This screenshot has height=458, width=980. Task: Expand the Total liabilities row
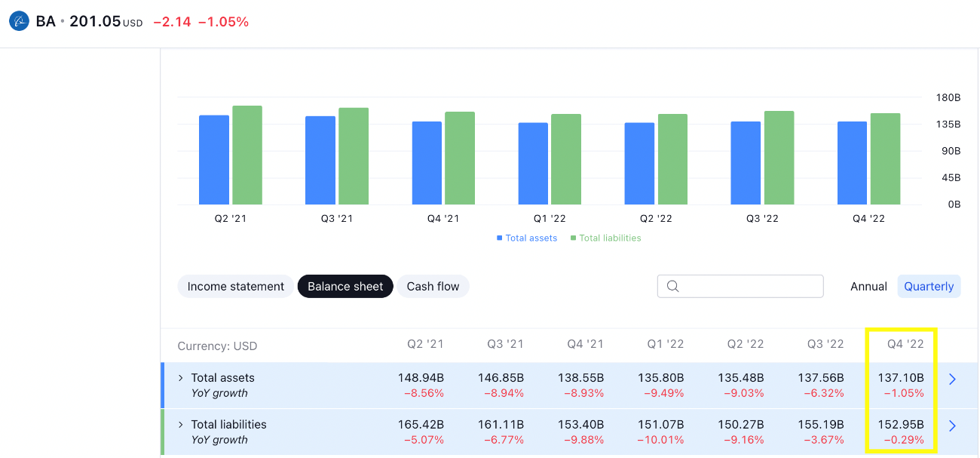[181, 425]
